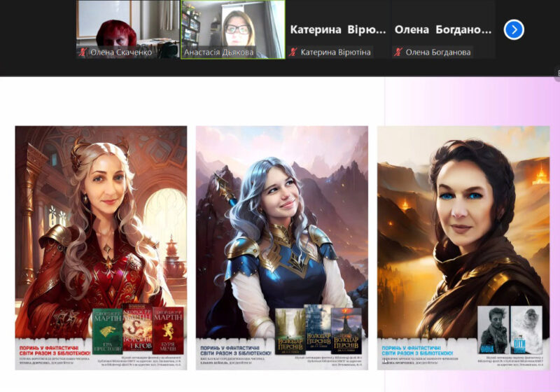Click the third Володар Перснів book with fiery eye
This screenshot has width=560, height=392.
[x=346, y=330]
